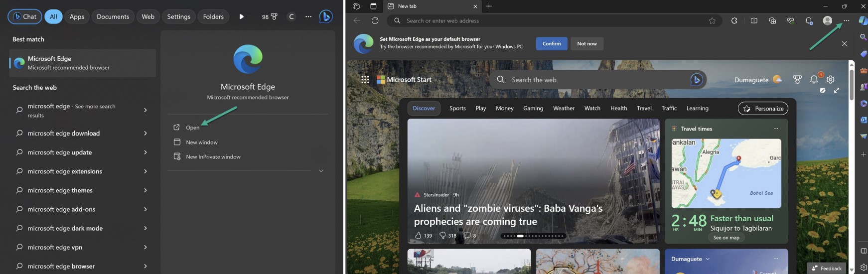
Task: Open the 98 rewards points icon
Action: [270, 16]
